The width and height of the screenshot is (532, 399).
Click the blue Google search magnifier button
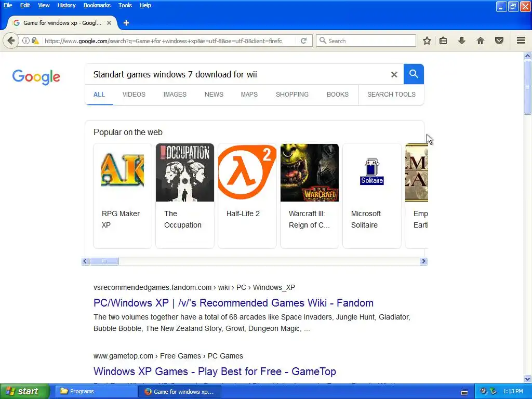(414, 74)
